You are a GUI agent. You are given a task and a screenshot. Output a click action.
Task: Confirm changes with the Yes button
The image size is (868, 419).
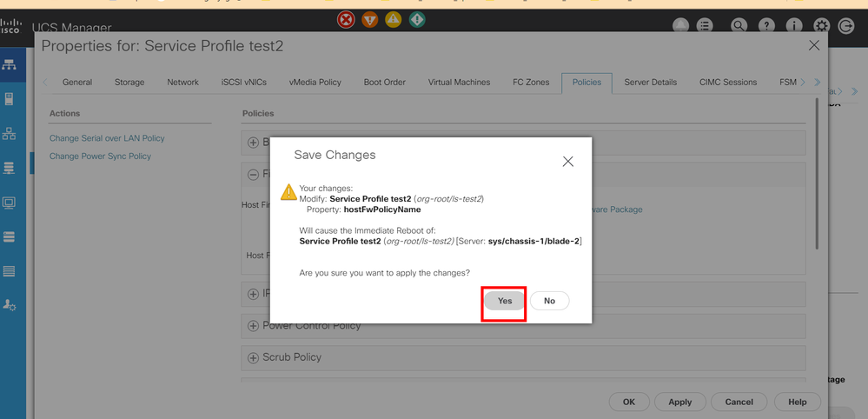pos(504,301)
